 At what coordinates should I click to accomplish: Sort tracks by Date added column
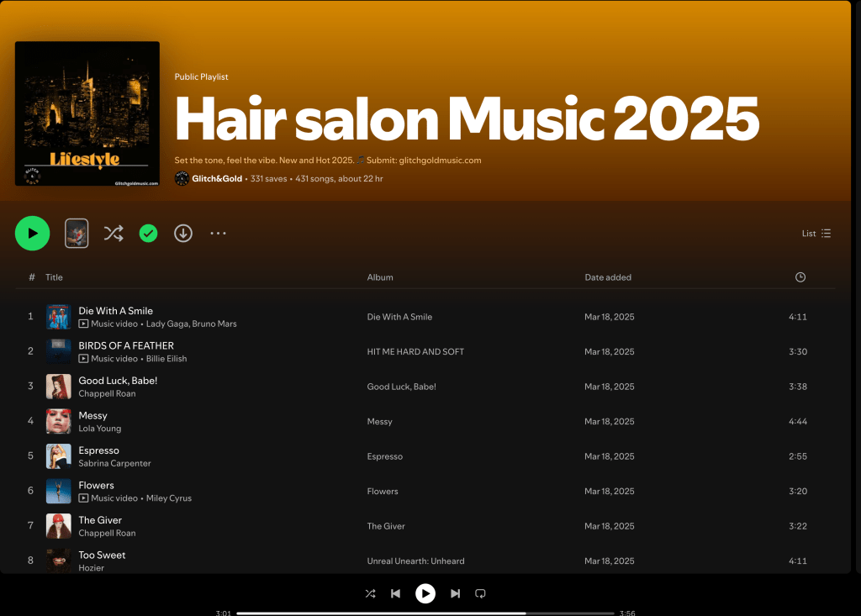[608, 277]
